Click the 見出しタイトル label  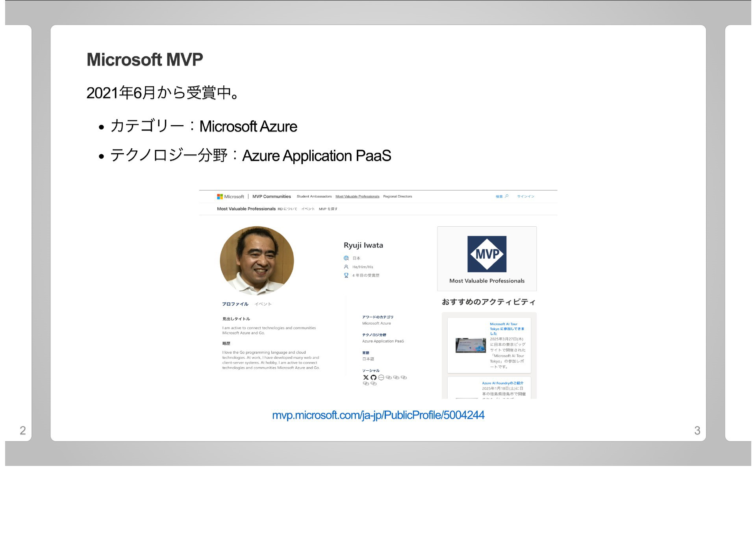pyautogui.click(x=236, y=319)
